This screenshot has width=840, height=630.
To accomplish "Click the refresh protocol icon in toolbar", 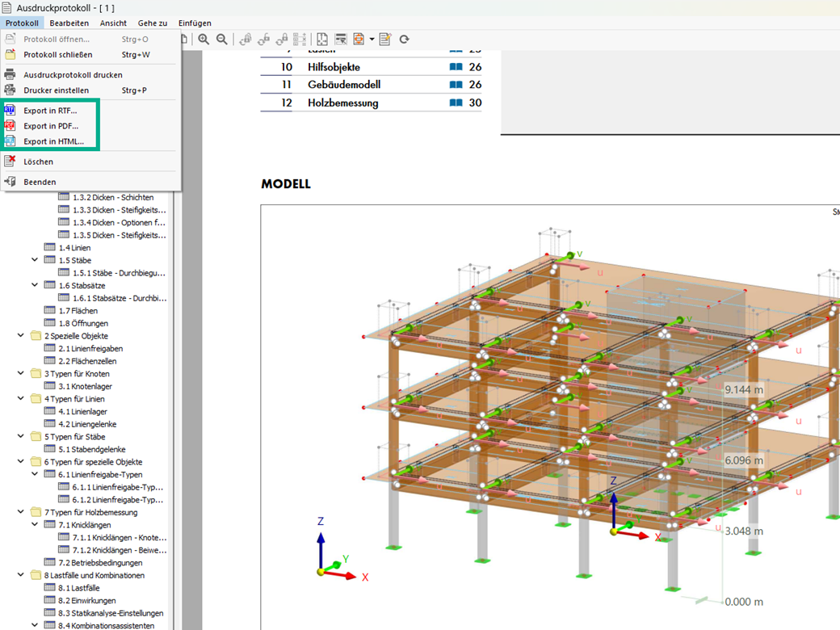I will click(x=404, y=39).
